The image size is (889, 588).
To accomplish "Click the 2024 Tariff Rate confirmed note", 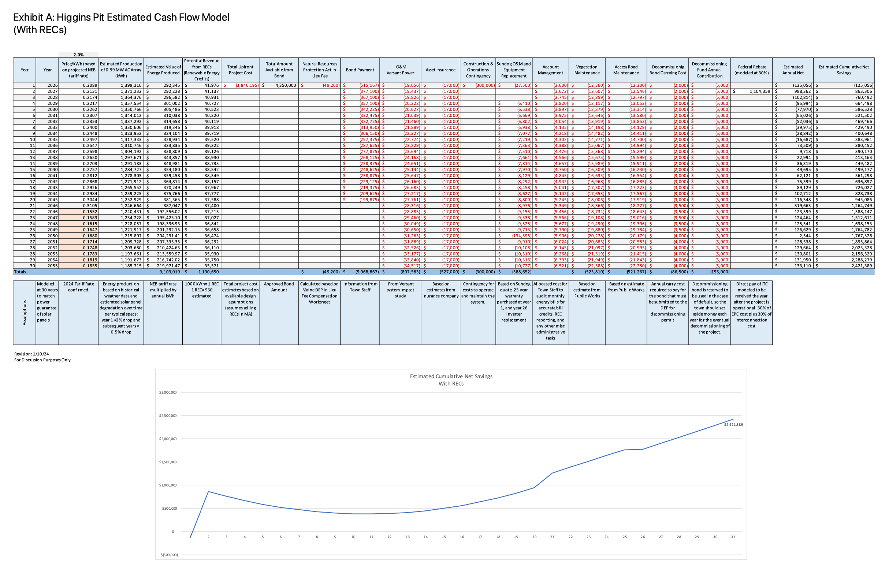I will pyautogui.click(x=78, y=287).
